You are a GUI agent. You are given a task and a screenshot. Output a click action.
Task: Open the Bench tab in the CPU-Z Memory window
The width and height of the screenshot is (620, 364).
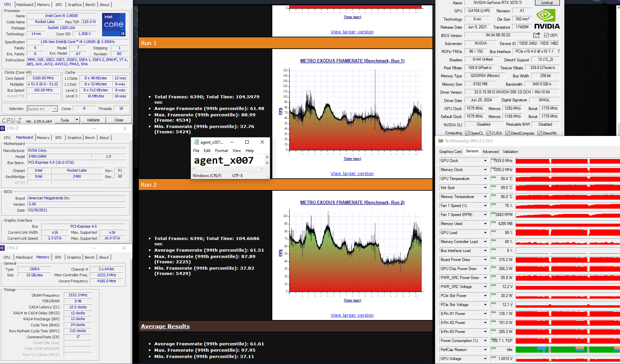[90, 257]
